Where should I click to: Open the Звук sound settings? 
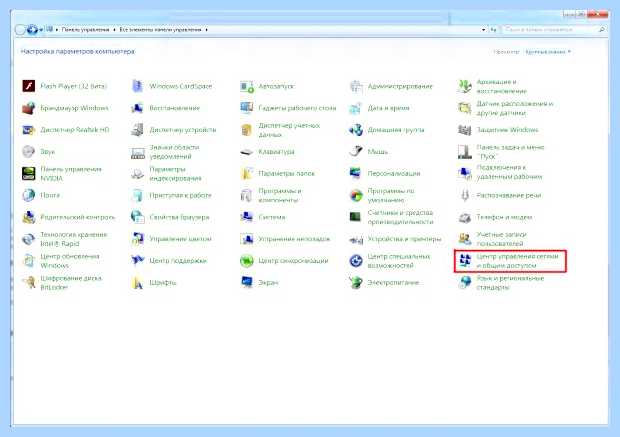(39, 151)
